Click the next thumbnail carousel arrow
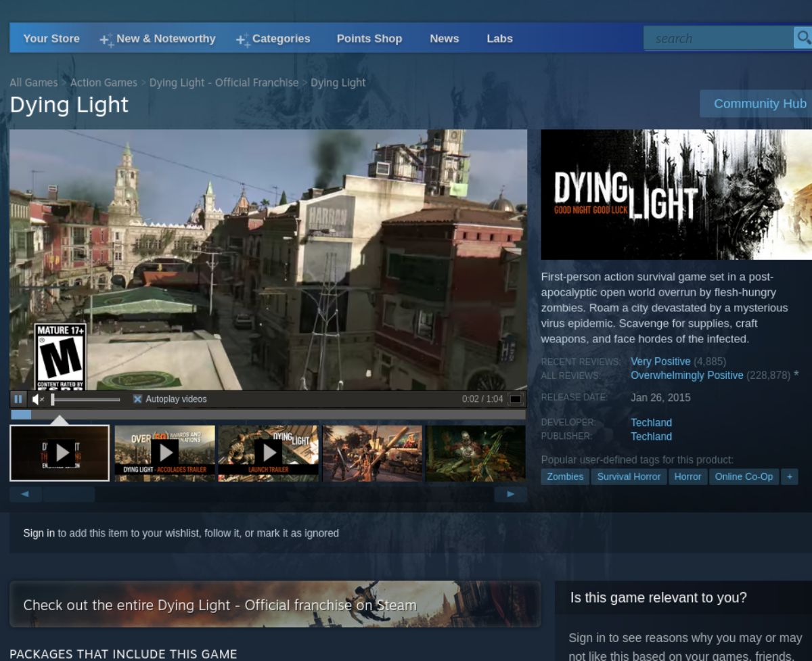812x661 pixels. [x=510, y=494]
